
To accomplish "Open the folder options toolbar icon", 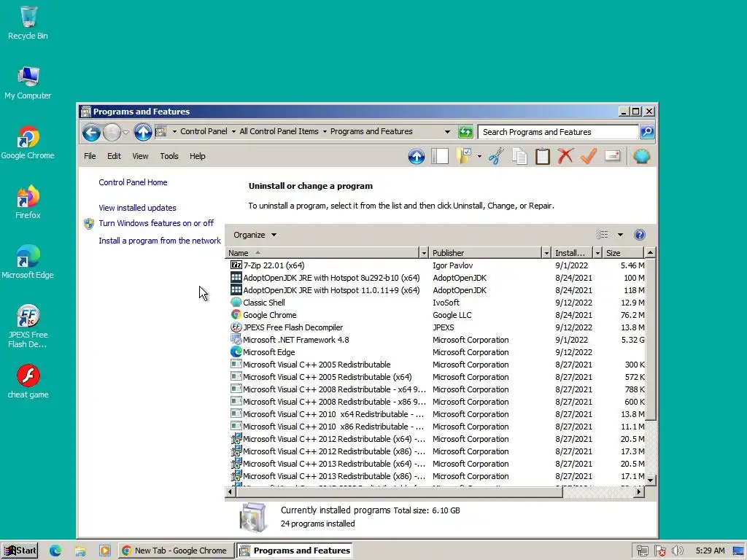I will point(463,156).
